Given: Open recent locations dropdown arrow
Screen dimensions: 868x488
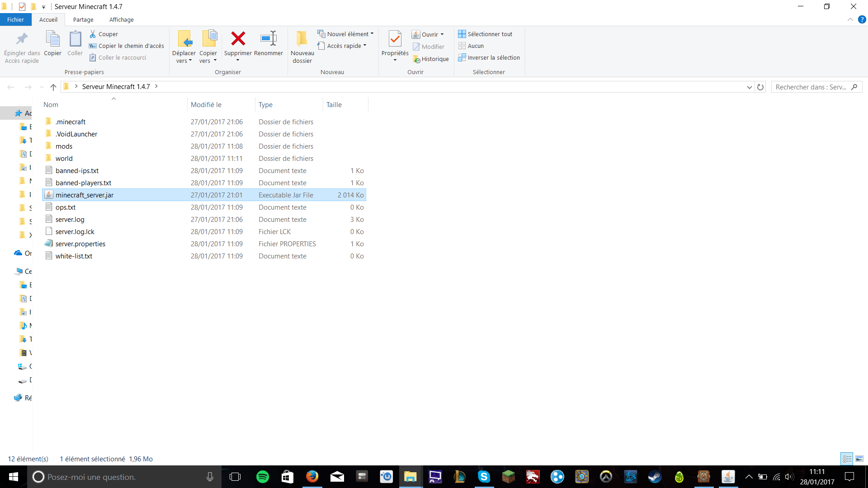Looking at the screenshot, I should pyautogui.click(x=42, y=87).
